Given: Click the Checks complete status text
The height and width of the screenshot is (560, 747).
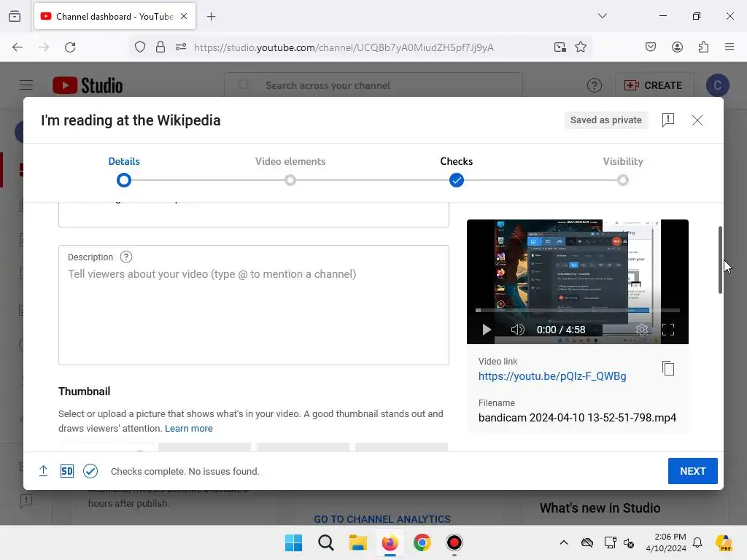Looking at the screenshot, I should pyautogui.click(x=185, y=472).
